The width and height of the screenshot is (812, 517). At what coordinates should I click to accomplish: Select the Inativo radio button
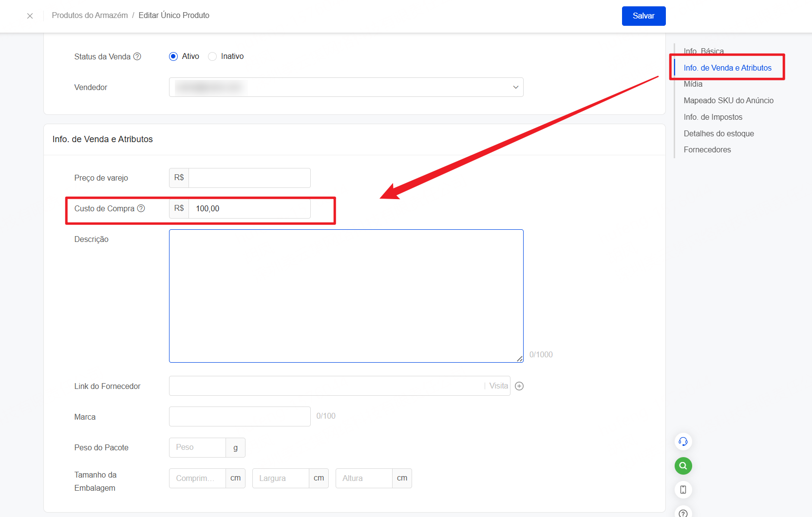[x=212, y=56]
